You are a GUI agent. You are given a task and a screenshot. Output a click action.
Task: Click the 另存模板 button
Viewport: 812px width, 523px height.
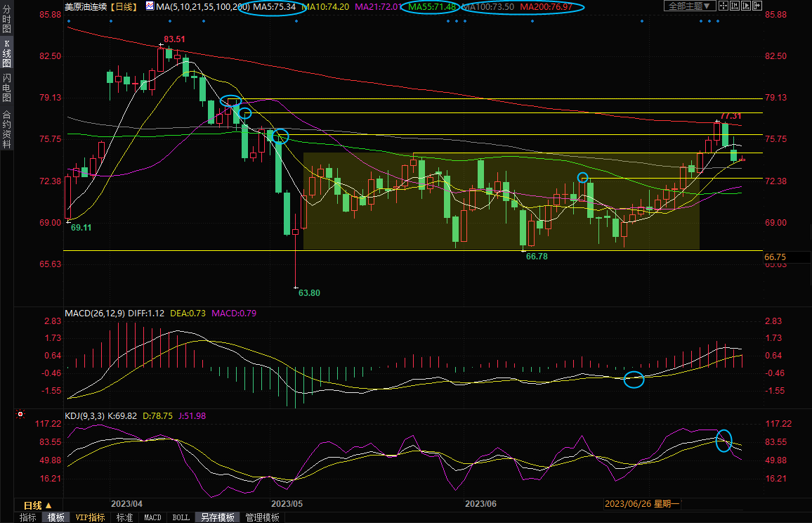(x=218, y=517)
